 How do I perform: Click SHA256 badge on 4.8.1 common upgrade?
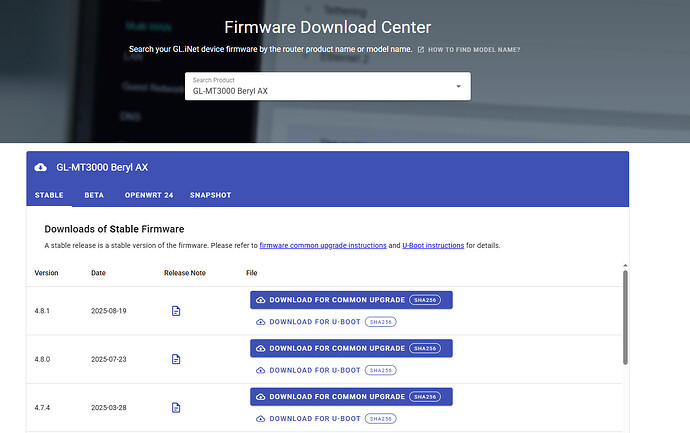(425, 300)
